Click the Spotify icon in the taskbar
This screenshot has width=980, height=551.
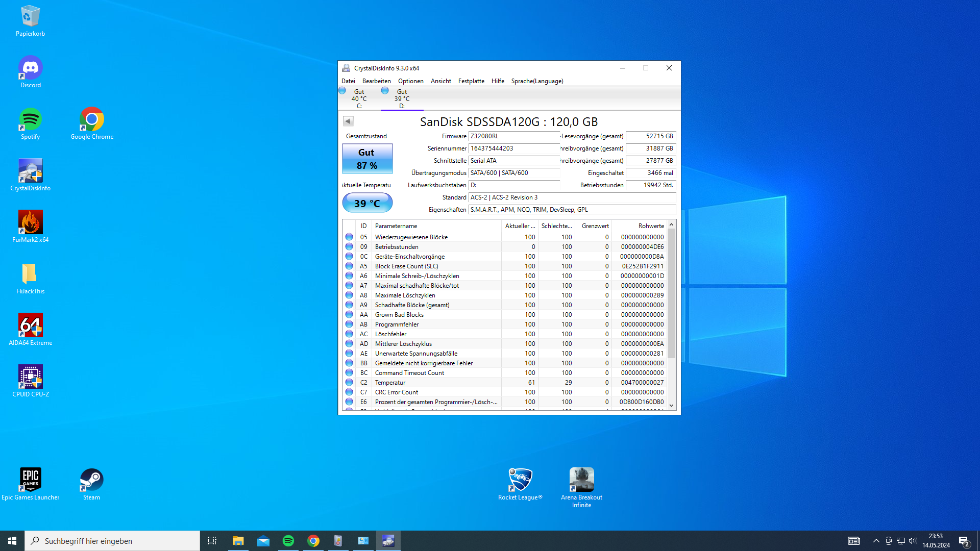click(x=288, y=541)
